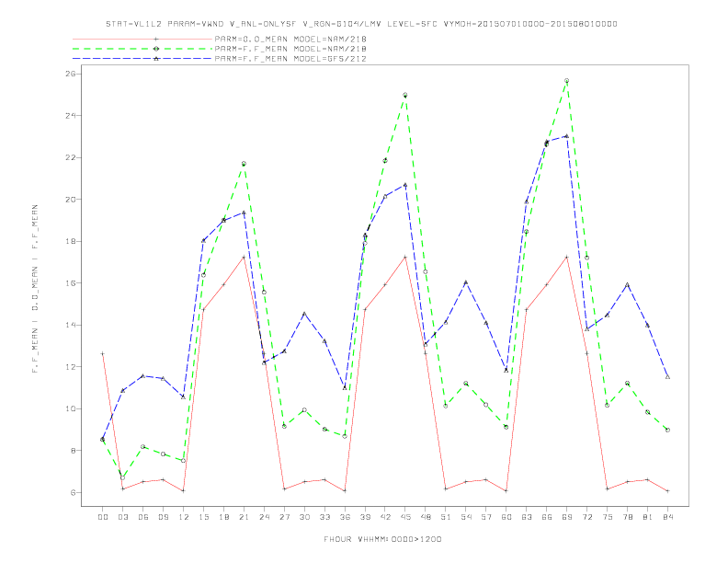Click the vertical y-axis label F.F_MEAN | O.O_MEAN
The image size is (728, 563).
tap(35, 289)
